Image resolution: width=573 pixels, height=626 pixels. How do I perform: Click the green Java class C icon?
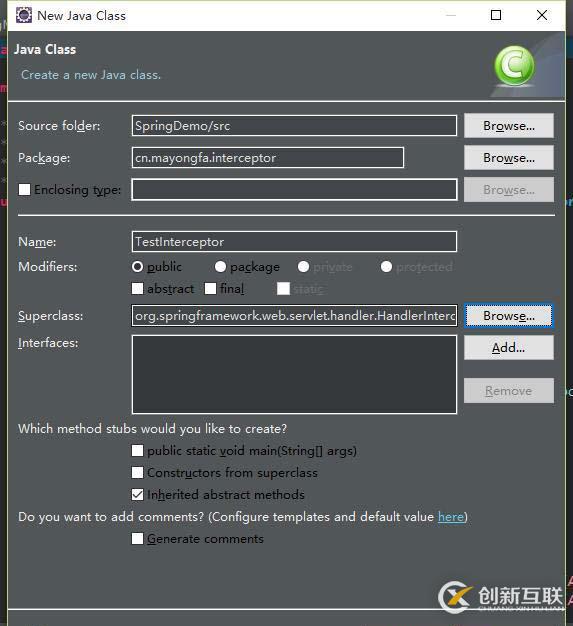point(514,66)
